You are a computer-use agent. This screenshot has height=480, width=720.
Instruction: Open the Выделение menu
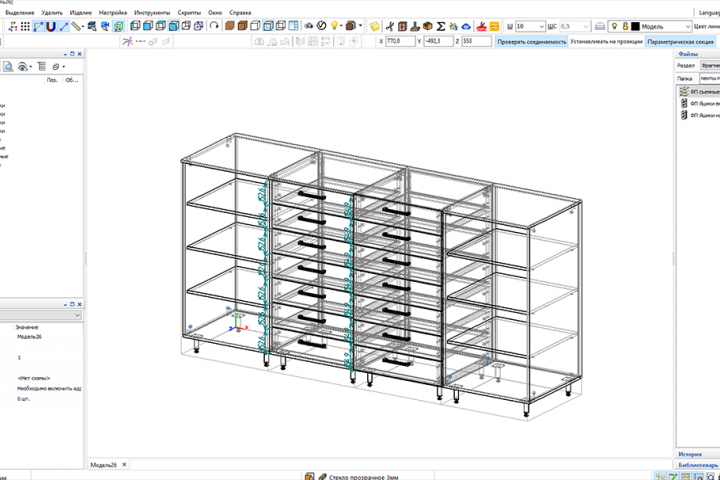point(20,12)
